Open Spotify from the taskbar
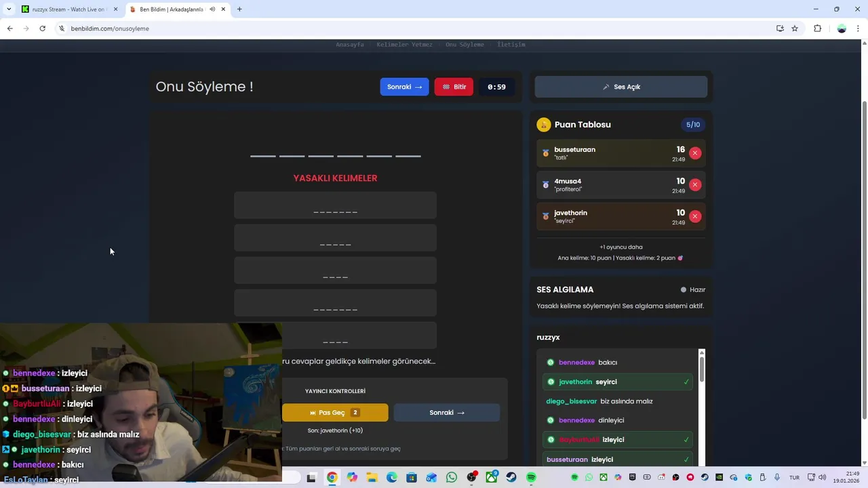The height and width of the screenshot is (488, 868). (x=532, y=478)
